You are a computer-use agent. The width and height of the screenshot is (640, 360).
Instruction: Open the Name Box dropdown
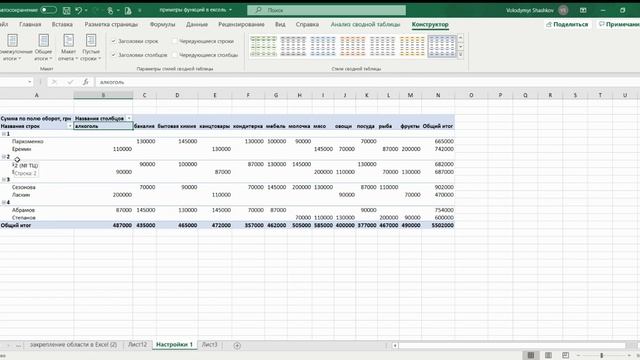30,82
